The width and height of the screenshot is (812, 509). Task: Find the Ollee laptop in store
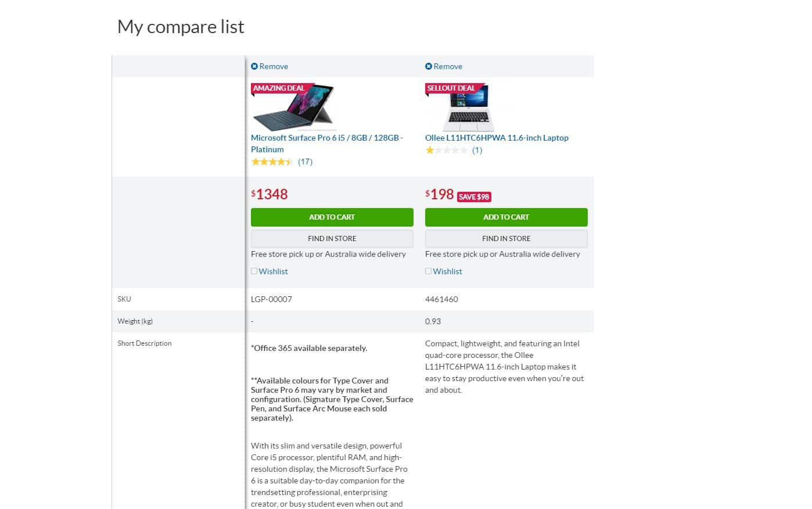pyautogui.click(x=506, y=239)
